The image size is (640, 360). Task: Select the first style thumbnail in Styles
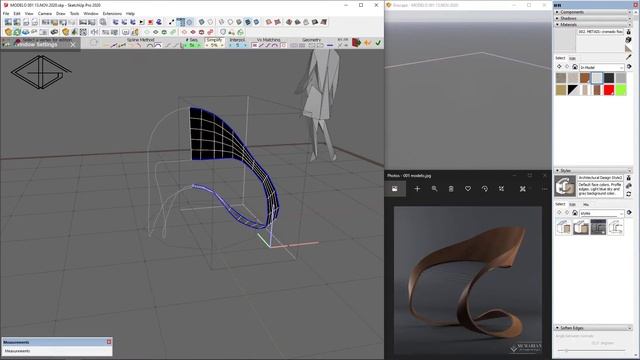click(564, 227)
